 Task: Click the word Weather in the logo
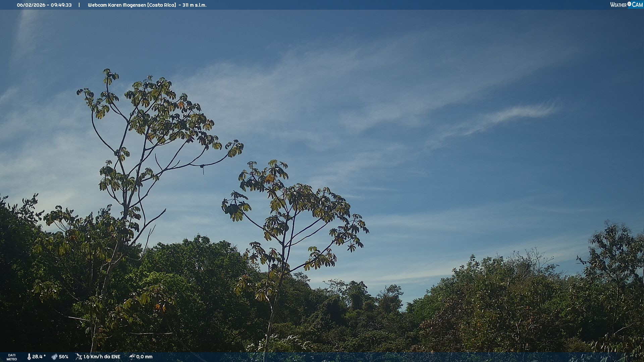[x=618, y=5]
